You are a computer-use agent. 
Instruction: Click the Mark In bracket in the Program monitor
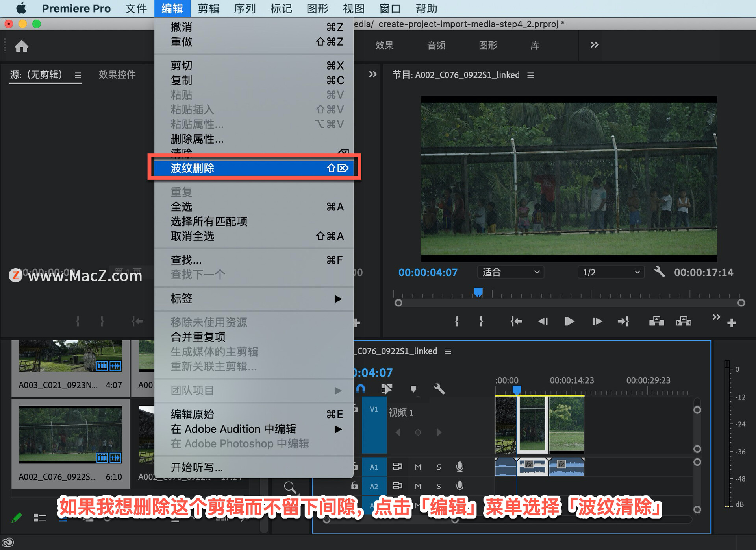tap(457, 321)
